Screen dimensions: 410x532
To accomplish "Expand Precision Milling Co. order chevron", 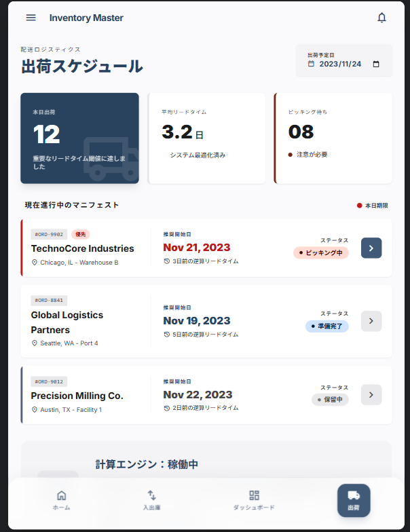I will point(371,395).
